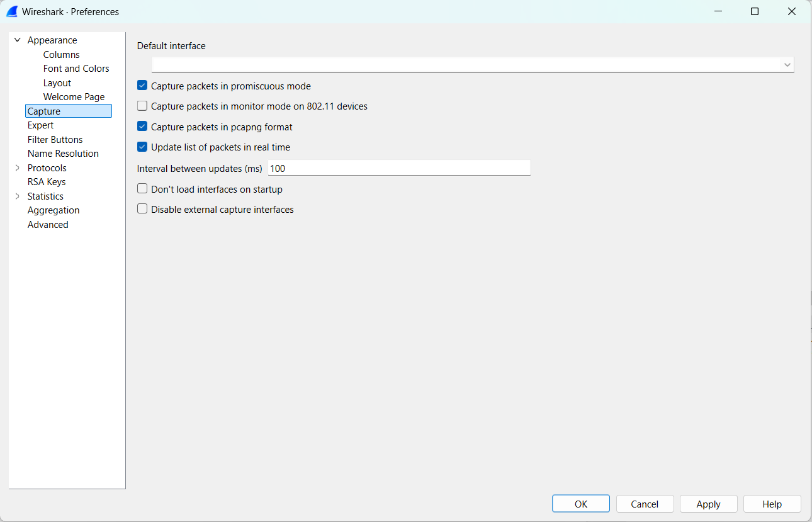Minimize the Preferences window
The width and height of the screenshot is (812, 522).
coord(718,11)
